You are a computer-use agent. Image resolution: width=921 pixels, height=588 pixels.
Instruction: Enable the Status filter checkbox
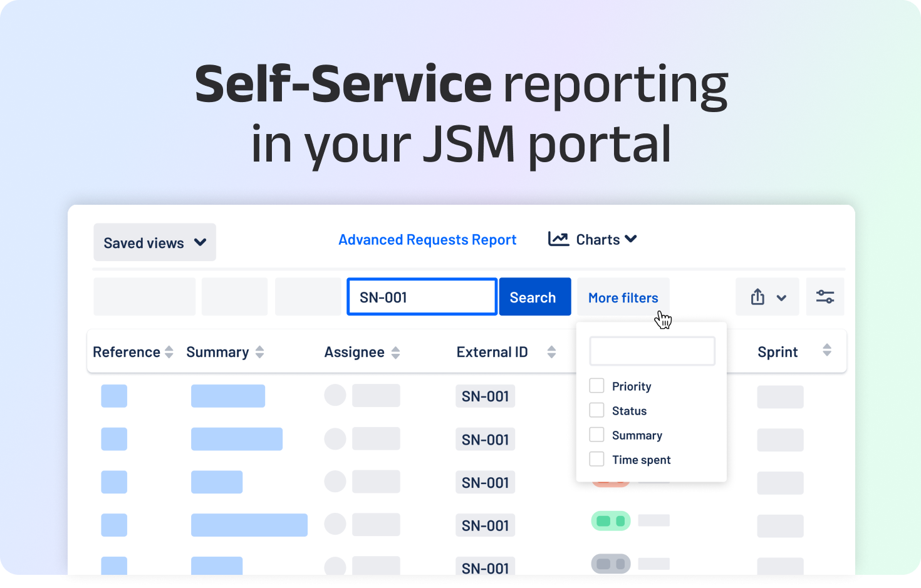597,410
